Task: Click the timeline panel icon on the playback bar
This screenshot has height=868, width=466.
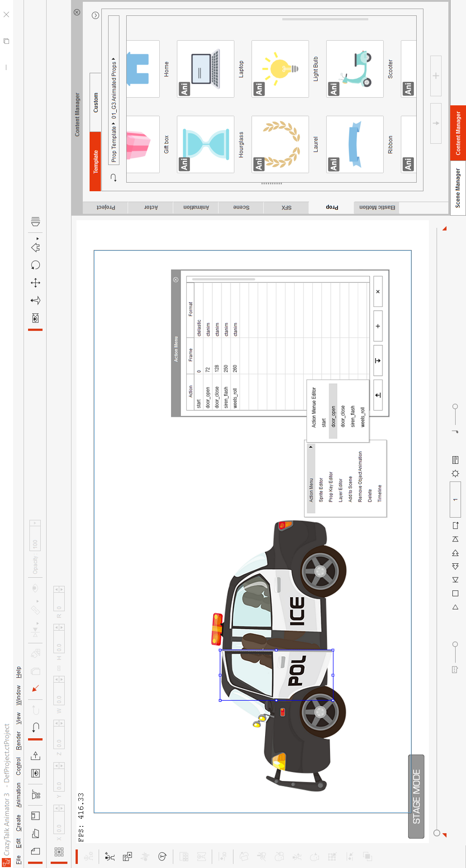Action: click(x=456, y=460)
